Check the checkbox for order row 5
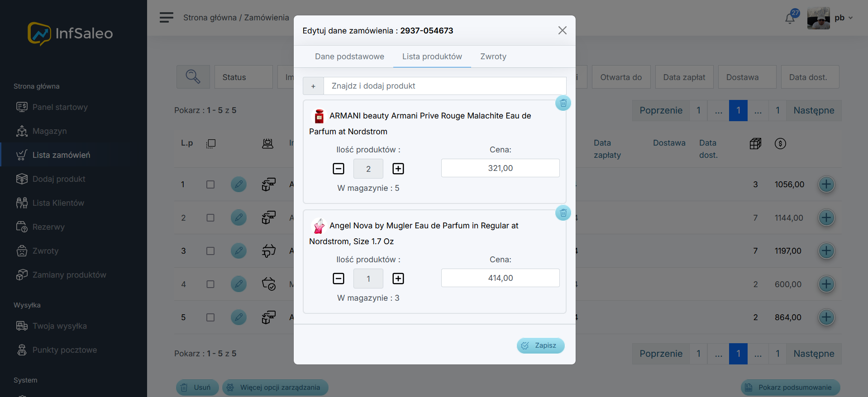The image size is (868, 397). 210,317
